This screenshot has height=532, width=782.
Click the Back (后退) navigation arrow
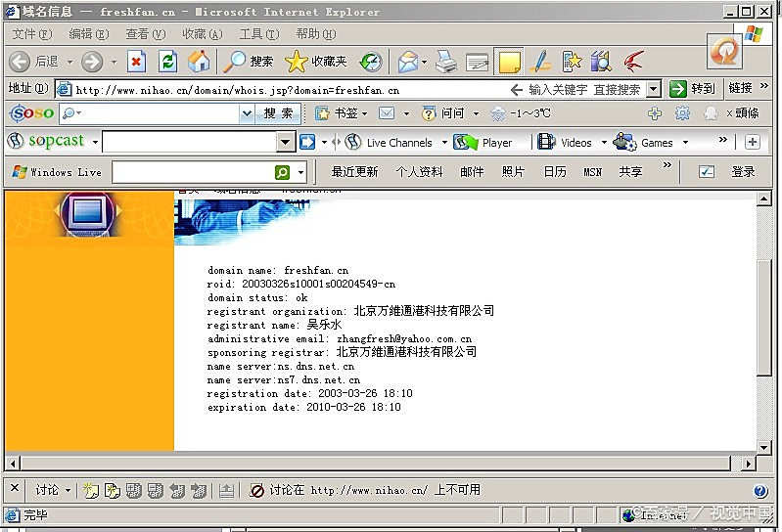pos(20,62)
